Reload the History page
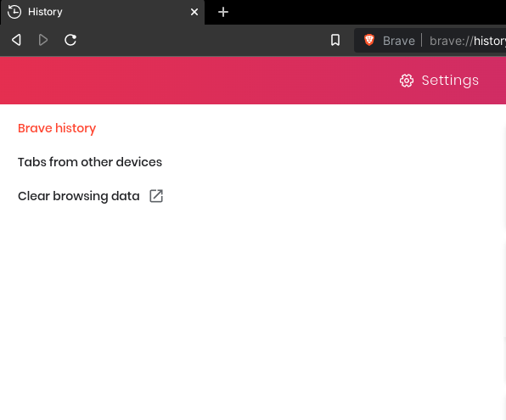 click(x=70, y=40)
